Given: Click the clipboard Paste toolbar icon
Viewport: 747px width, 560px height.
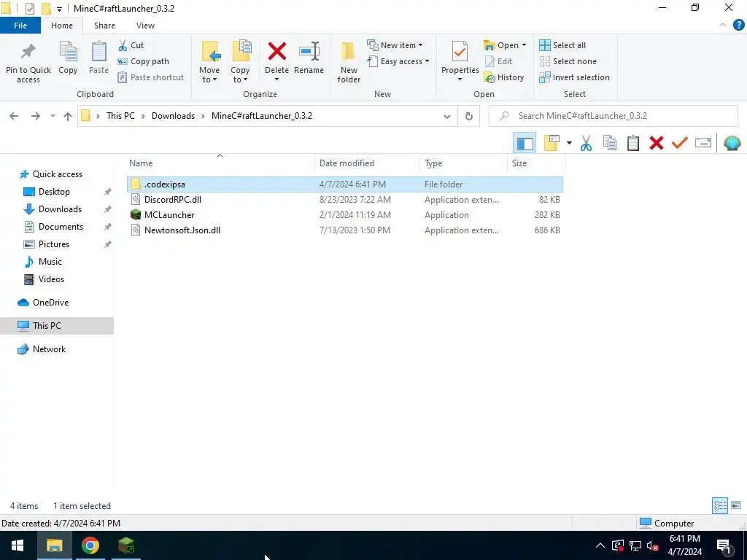Looking at the screenshot, I should [633, 143].
